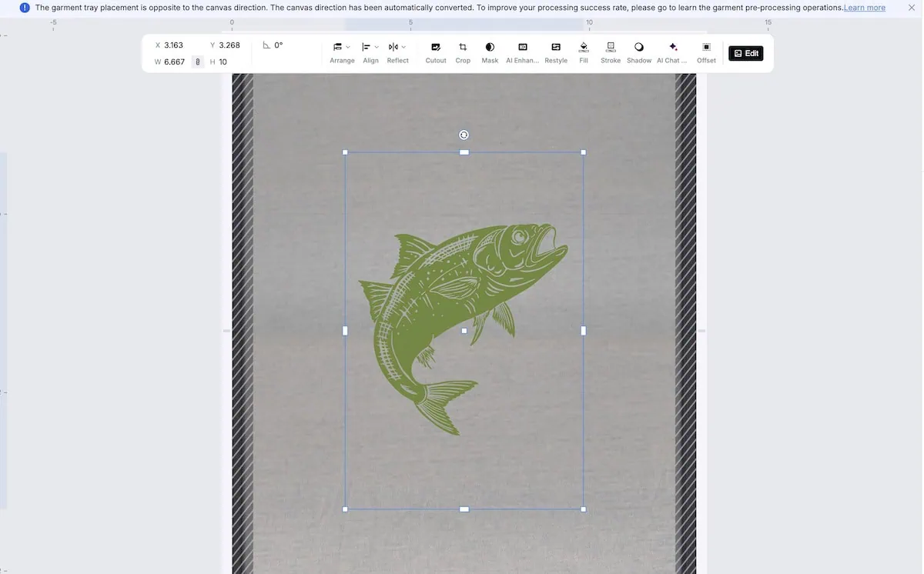Select the Crop tool
The image size is (924, 574).
[x=463, y=52]
